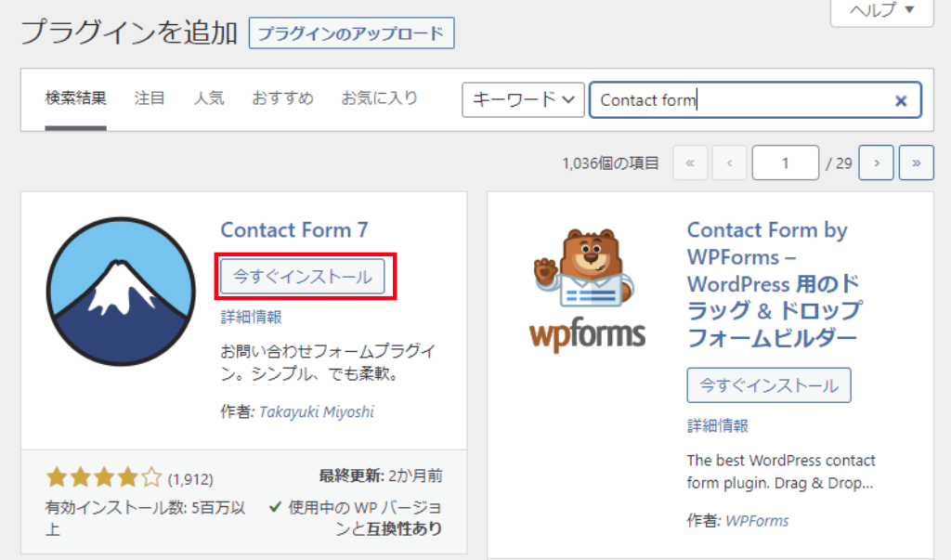Install Contact Form 7 with 今すぐインストール
This screenshot has height=560, width=951.
click(302, 277)
